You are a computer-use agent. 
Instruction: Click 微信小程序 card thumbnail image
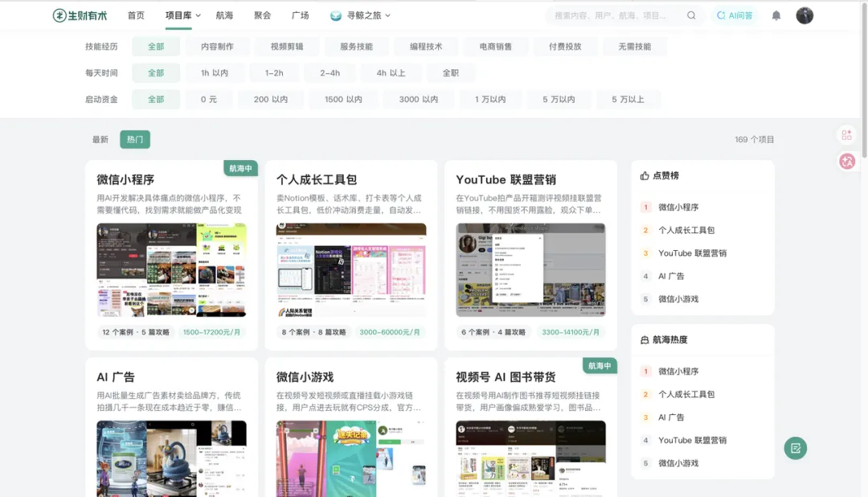[172, 270]
